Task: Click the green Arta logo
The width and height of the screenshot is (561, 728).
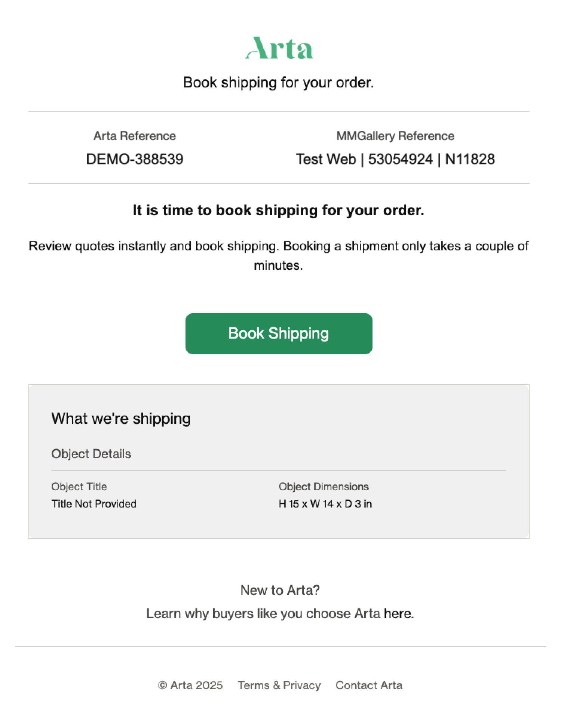Action: click(x=279, y=48)
